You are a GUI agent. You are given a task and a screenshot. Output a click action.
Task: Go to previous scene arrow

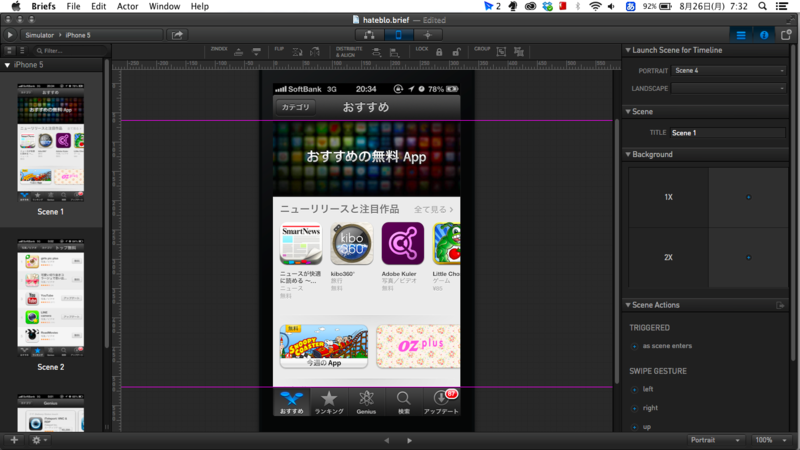pos(386,440)
